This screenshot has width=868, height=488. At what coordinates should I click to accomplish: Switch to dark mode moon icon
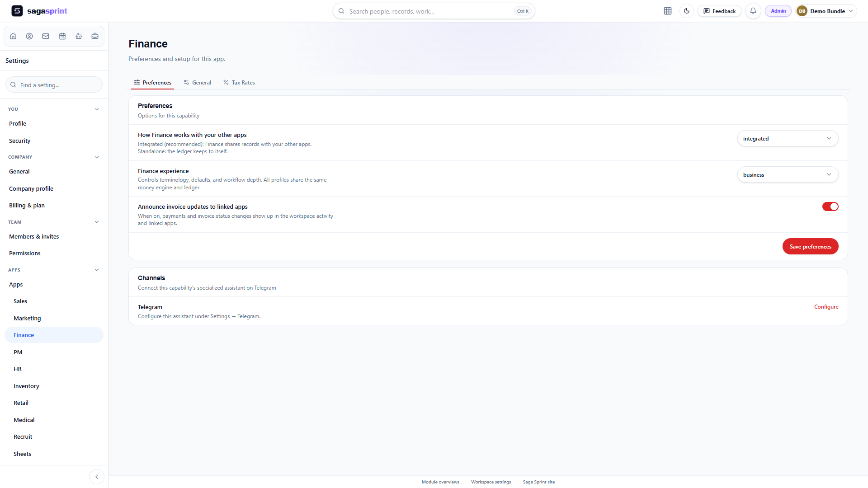click(687, 11)
